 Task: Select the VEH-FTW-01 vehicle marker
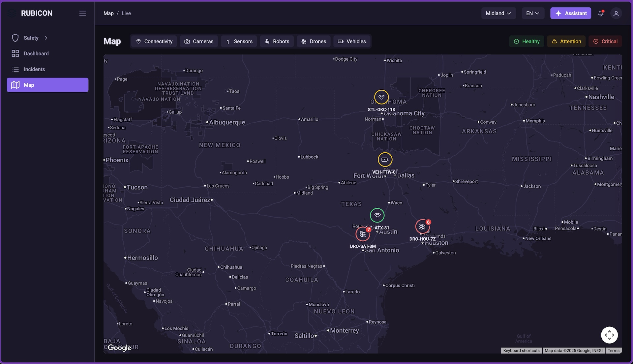[x=385, y=160]
